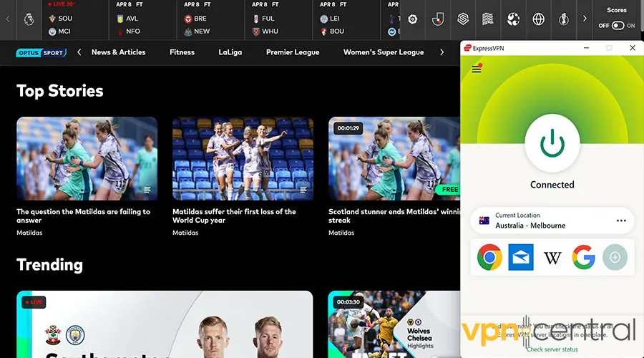Play the Wolves Chelsea Highlights video

click(x=394, y=324)
